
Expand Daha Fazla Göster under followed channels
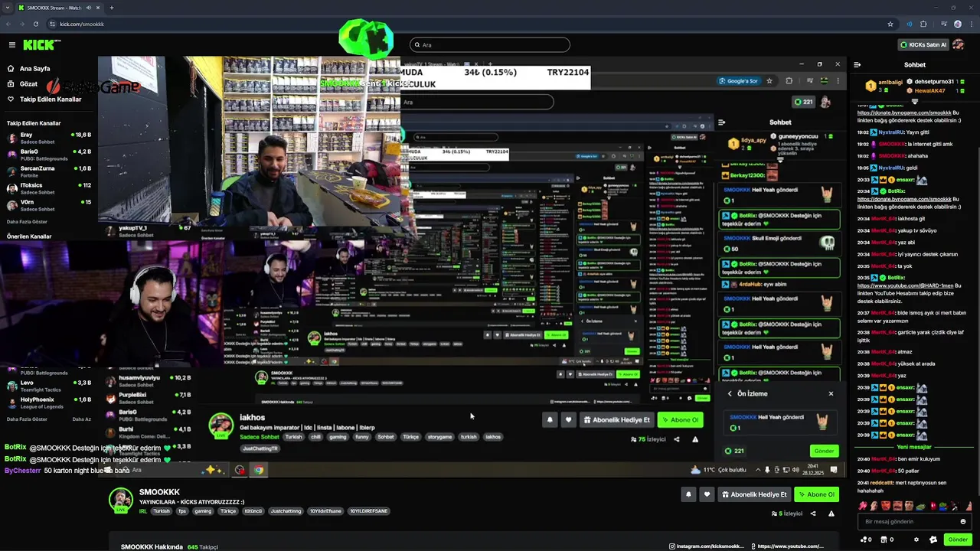(x=27, y=221)
